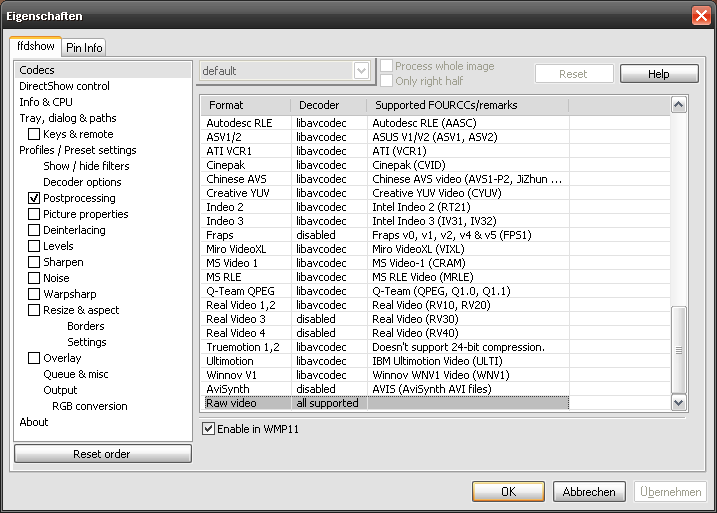The height and width of the screenshot is (513, 717).
Task: Click Supported FOURCCs/remarks column header
Action: pos(467,105)
